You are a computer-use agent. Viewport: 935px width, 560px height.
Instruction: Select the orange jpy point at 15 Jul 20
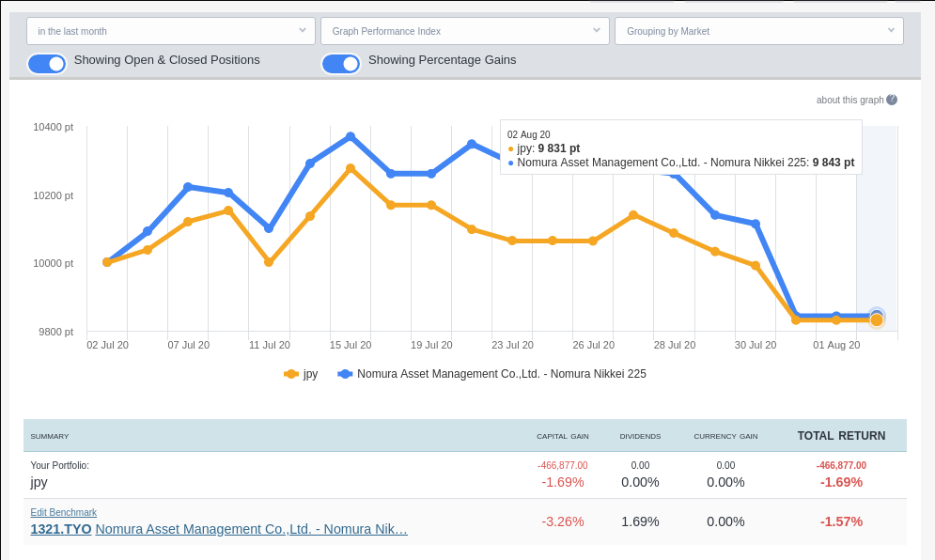pyautogui.click(x=351, y=168)
